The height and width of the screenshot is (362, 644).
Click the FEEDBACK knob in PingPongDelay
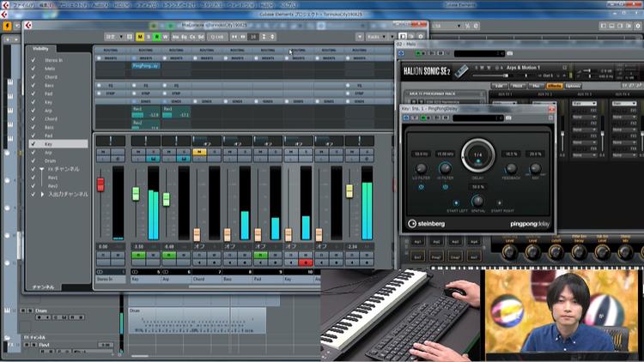(511, 168)
